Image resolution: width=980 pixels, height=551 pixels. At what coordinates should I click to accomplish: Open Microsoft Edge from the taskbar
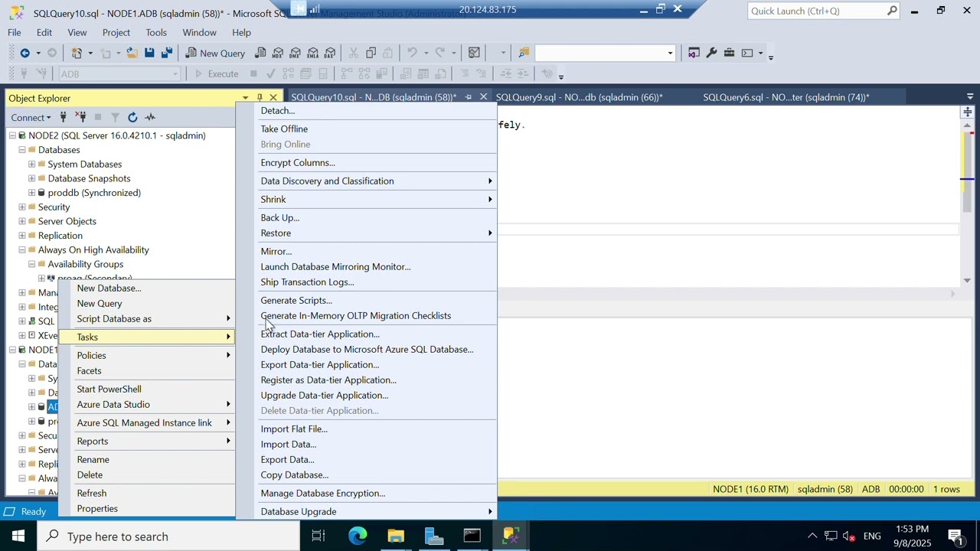pyautogui.click(x=358, y=536)
